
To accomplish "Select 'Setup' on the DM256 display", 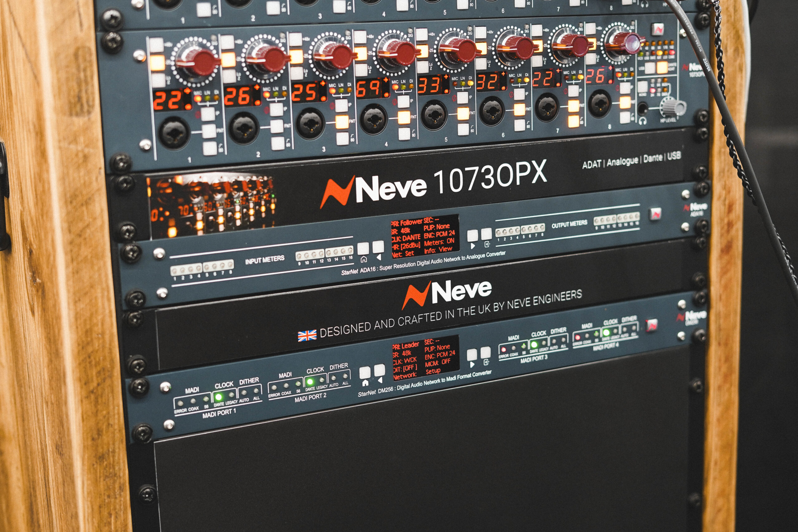I will click(x=433, y=371).
